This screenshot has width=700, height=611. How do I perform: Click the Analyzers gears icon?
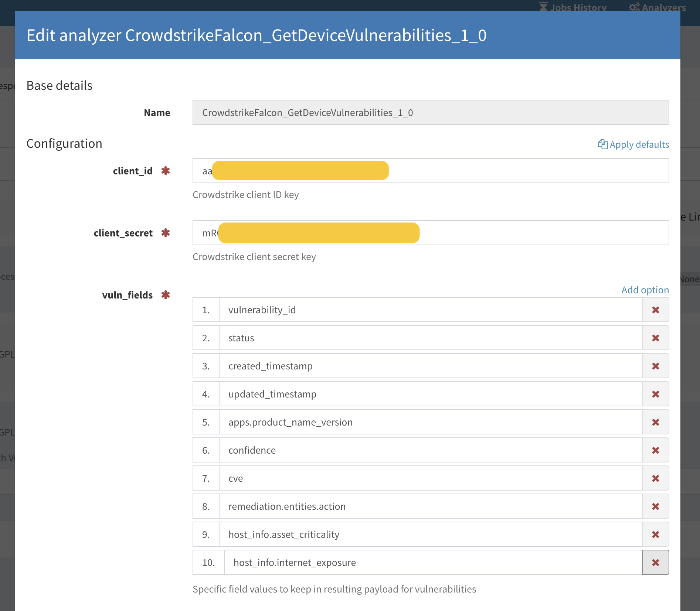635,7
